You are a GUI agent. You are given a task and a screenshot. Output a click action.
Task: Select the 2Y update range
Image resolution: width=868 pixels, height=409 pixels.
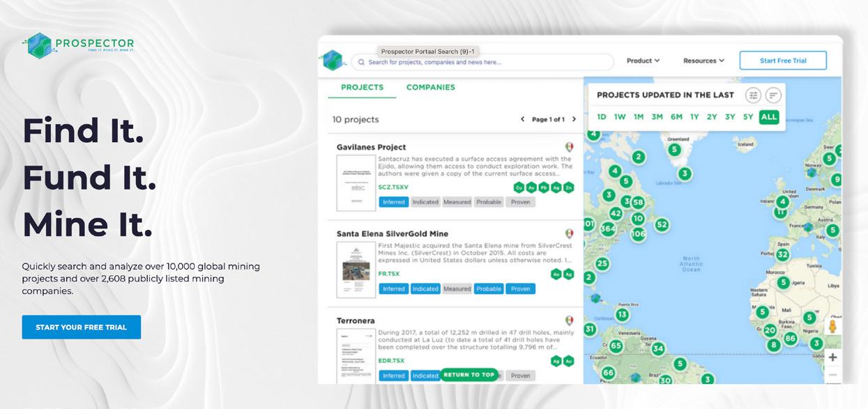coord(712,117)
